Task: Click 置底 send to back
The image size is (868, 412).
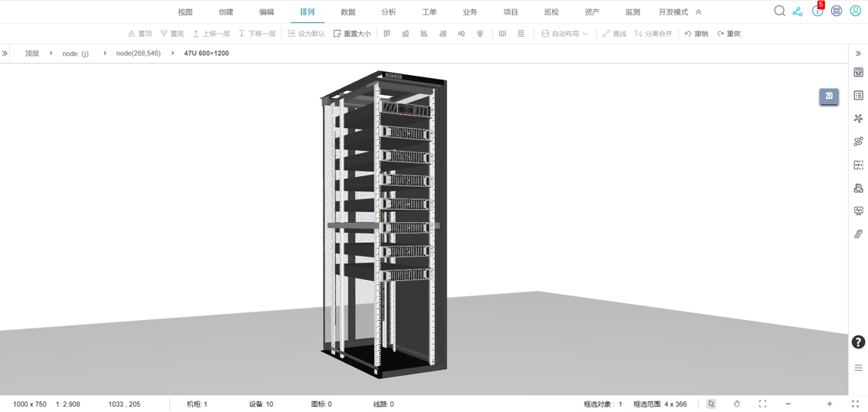Action: point(172,34)
